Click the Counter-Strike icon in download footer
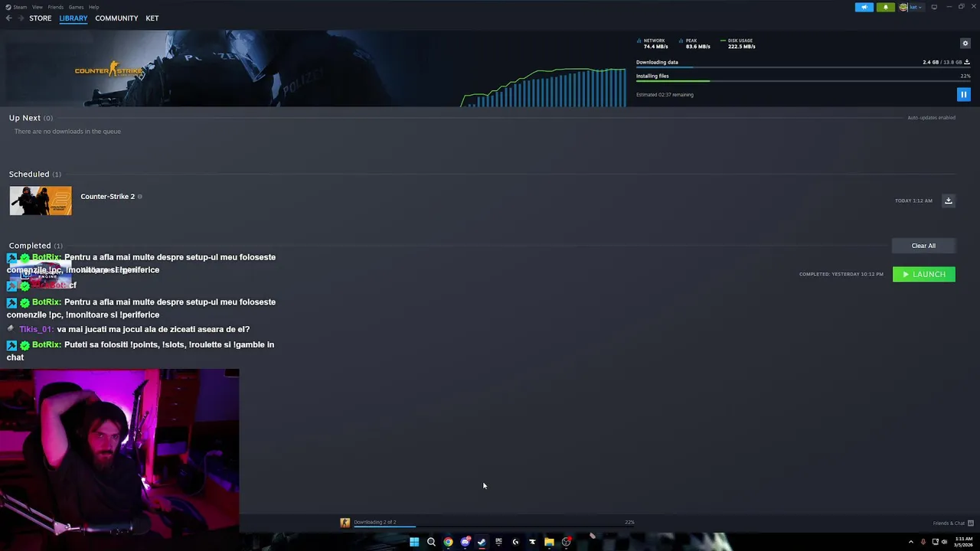Screen dimensions: 980x551 click(x=345, y=523)
